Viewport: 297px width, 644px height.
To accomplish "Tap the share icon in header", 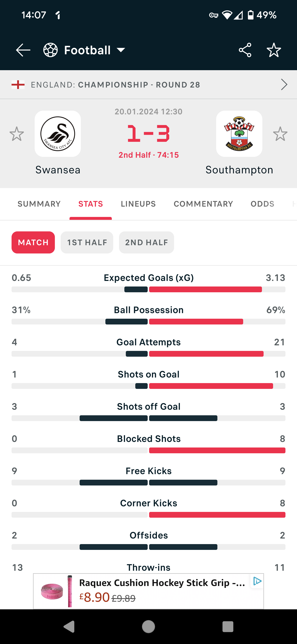I will [245, 50].
